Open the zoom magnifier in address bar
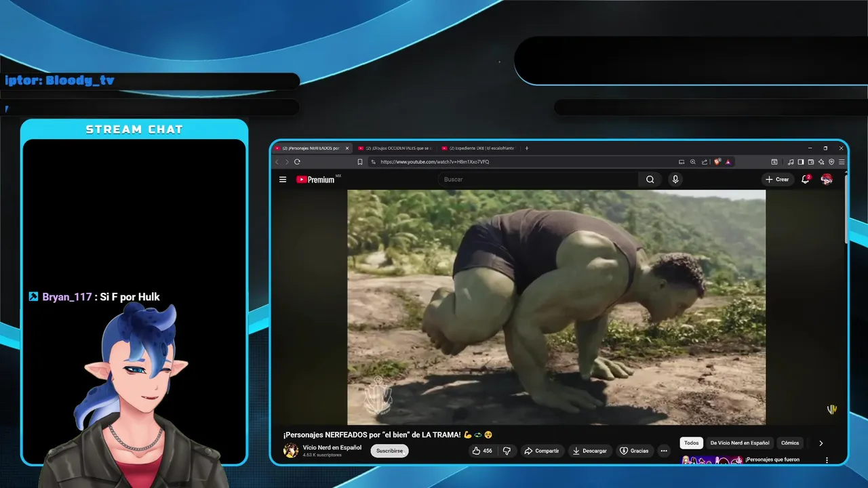Image resolution: width=868 pixels, height=488 pixels. [693, 162]
